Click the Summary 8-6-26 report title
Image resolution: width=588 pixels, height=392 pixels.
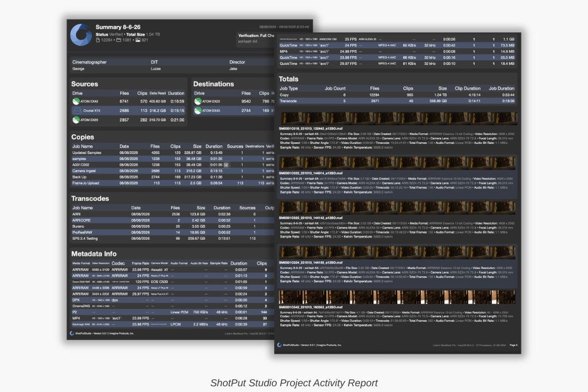[118, 27]
